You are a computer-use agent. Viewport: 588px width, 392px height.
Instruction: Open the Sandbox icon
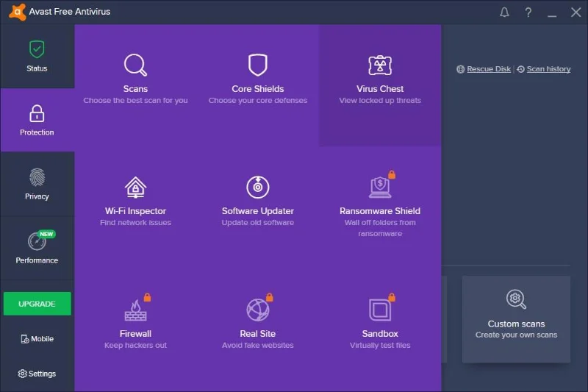(380, 310)
